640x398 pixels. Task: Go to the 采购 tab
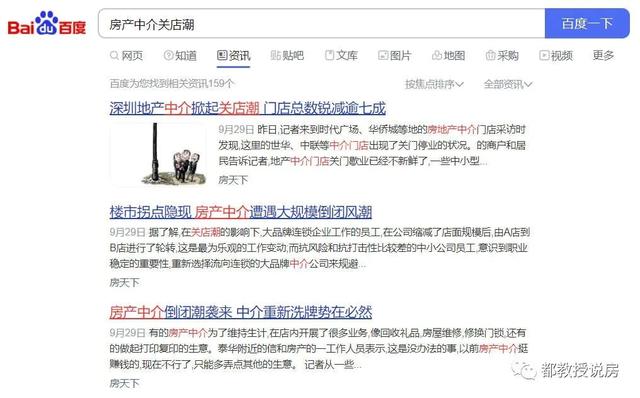pos(502,56)
